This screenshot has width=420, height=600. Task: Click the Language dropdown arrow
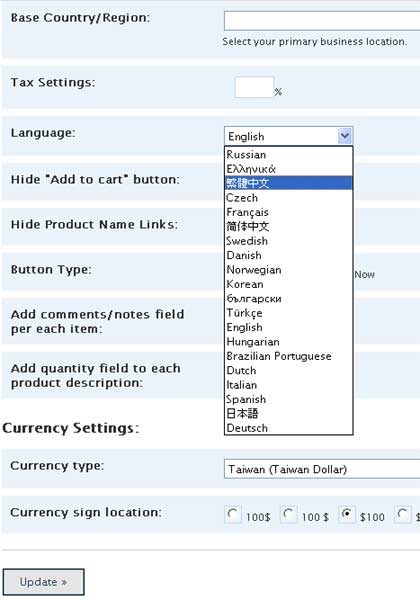345,136
